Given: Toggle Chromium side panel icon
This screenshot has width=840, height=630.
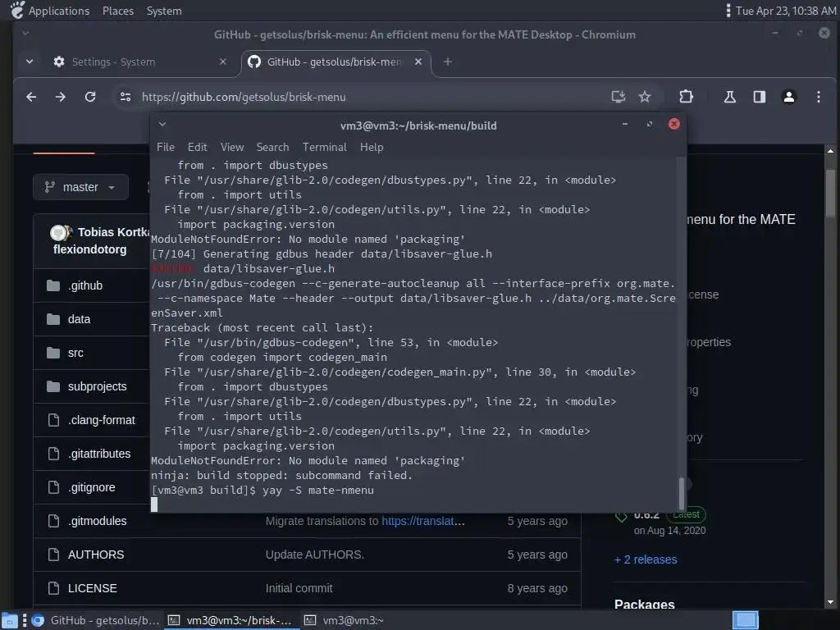Looking at the screenshot, I should tap(759, 97).
